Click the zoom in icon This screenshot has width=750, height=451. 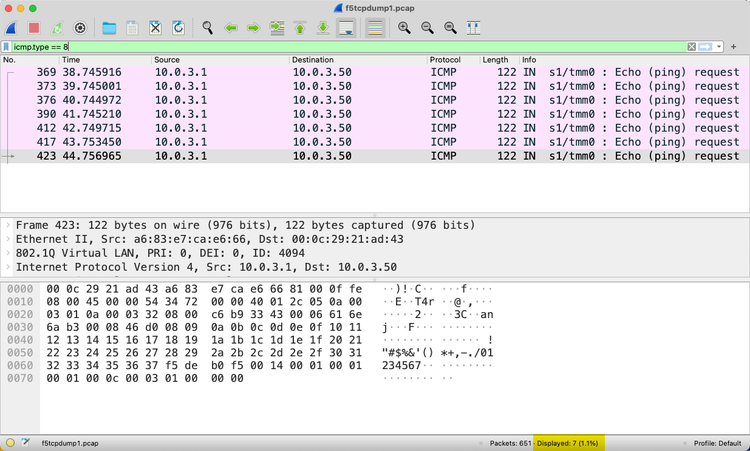404,28
